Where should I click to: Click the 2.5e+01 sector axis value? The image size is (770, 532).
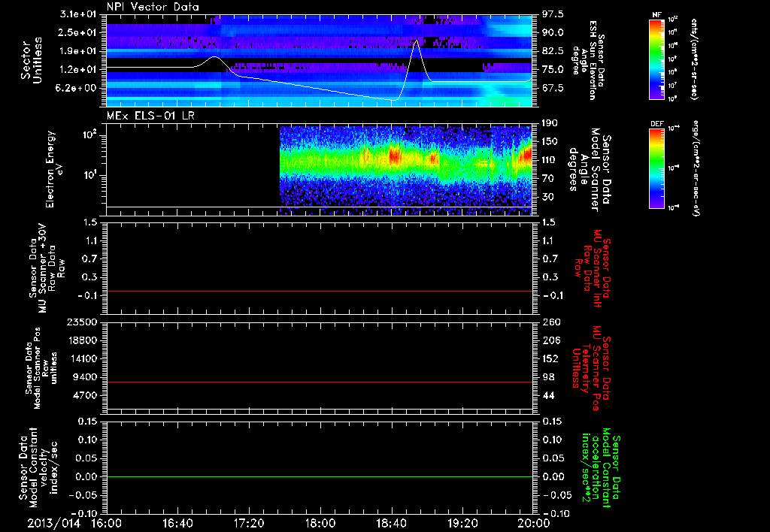[x=78, y=32]
